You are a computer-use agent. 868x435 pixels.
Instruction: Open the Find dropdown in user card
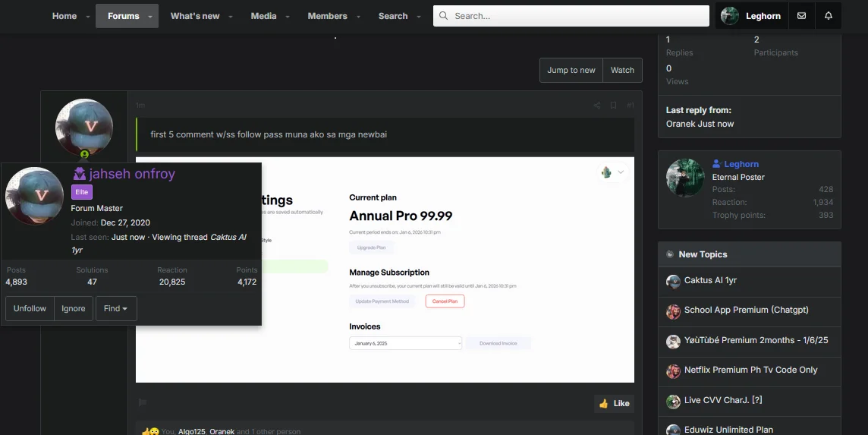(116, 309)
